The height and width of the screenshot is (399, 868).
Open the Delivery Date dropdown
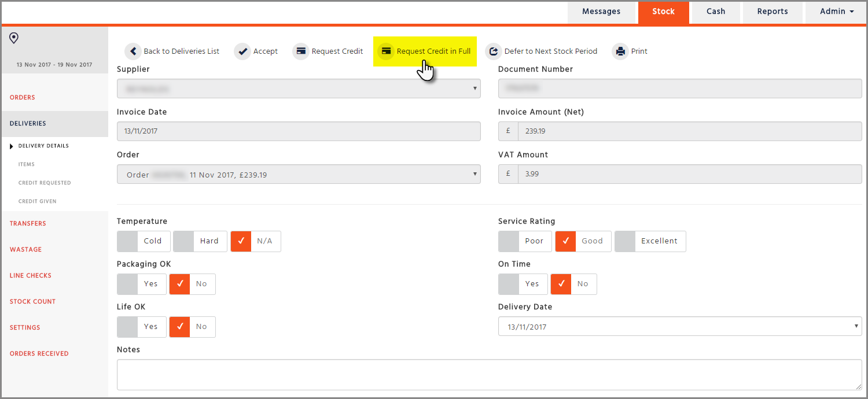click(680, 327)
